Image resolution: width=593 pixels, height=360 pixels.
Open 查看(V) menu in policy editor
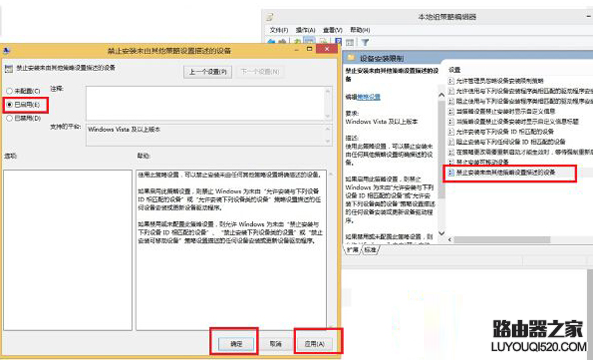coord(333,30)
